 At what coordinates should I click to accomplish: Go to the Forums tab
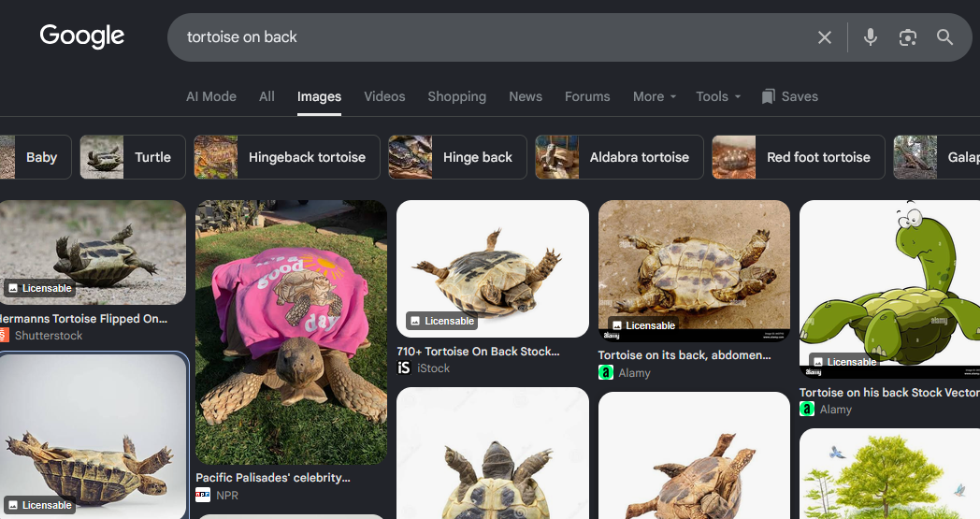point(587,96)
